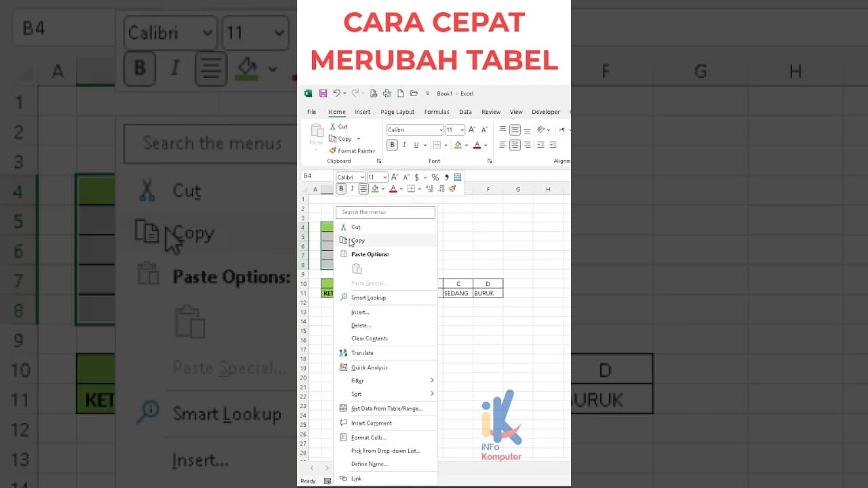Choose Format Cells... in the context menu

point(386,438)
